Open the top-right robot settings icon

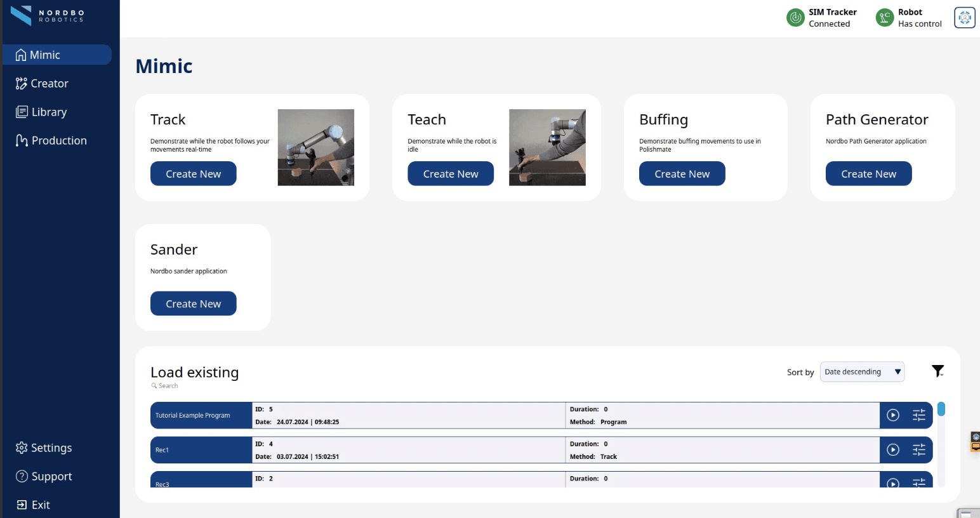click(x=964, y=18)
